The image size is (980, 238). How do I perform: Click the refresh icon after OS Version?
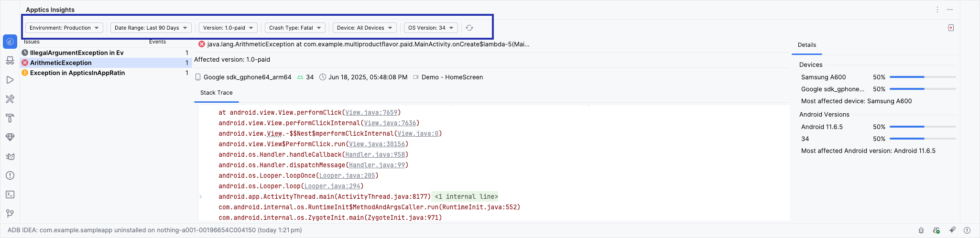(x=469, y=28)
